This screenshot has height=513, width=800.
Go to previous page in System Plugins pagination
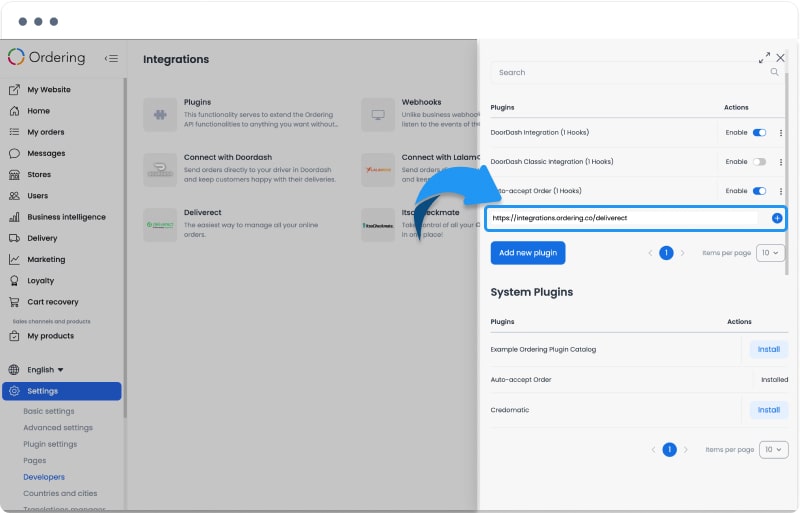653,450
